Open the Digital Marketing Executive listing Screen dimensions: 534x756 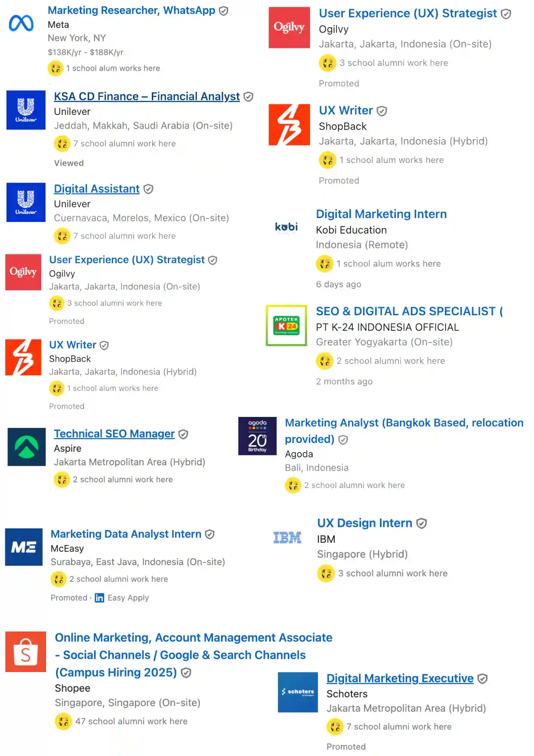pos(400,679)
